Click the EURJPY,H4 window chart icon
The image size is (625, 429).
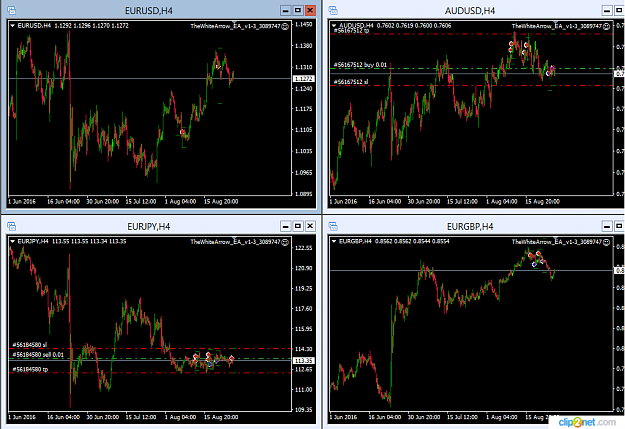[x=12, y=226]
